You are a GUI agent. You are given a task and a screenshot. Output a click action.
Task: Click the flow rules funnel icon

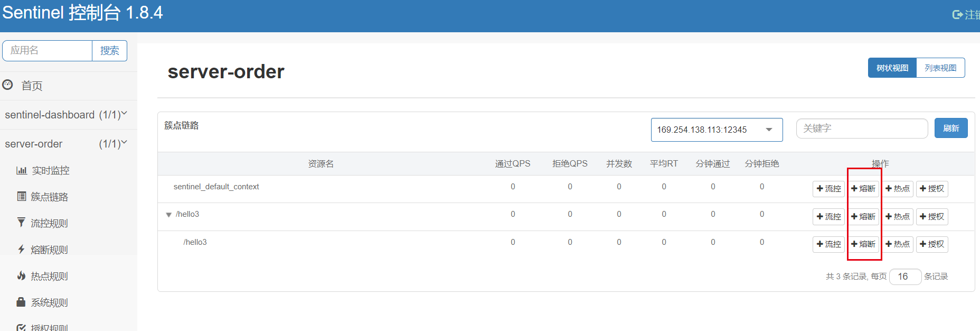[x=21, y=223]
